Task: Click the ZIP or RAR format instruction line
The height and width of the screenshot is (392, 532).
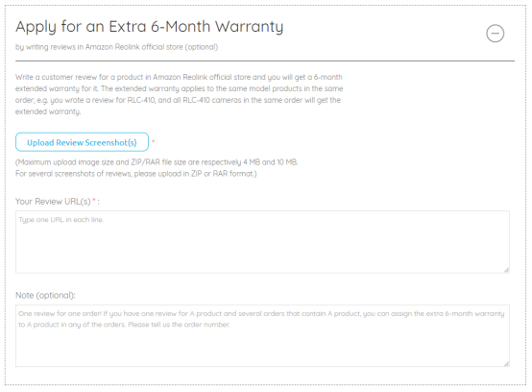Action: (x=136, y=174)
